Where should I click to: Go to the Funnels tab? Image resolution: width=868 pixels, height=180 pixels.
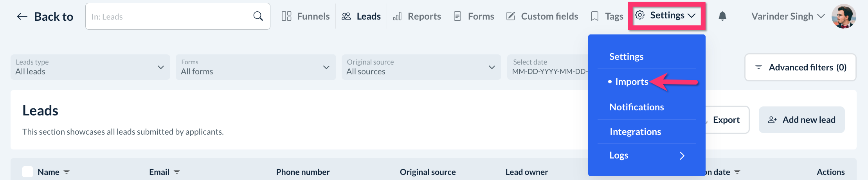(306, 16)
